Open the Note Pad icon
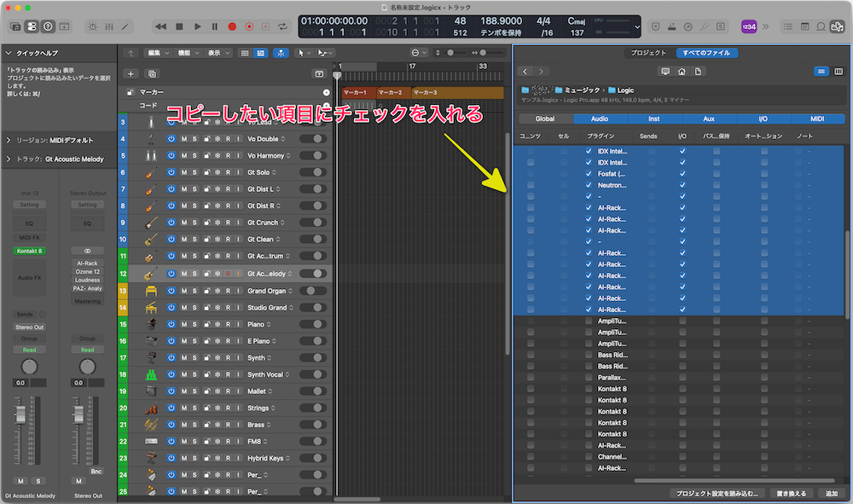The width and height of the screenshot is (853, 504). point(804,26)
